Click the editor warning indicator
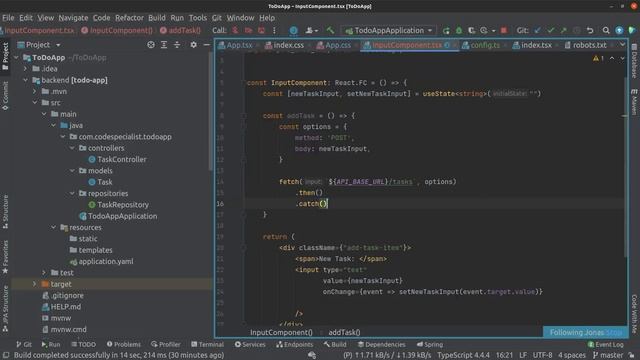Screen dimensions: 640x360 click(x=598, y=58)
